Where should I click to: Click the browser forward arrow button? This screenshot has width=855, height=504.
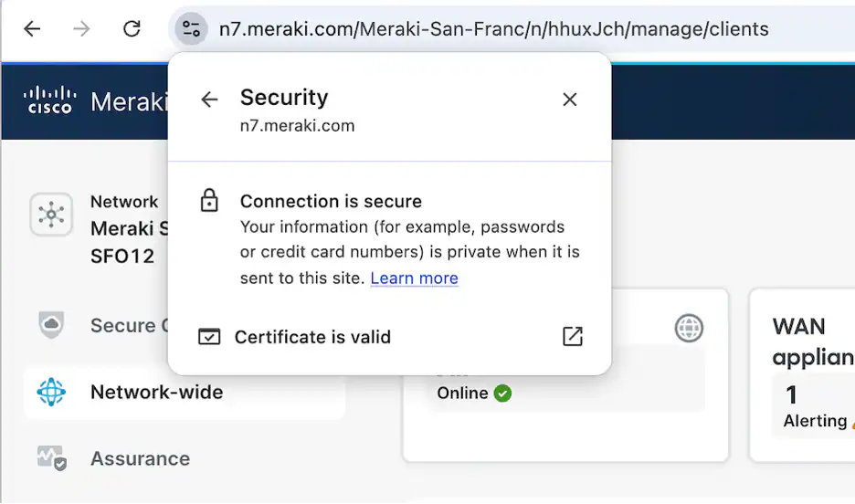pyautogui.click(x=81, y=29)
